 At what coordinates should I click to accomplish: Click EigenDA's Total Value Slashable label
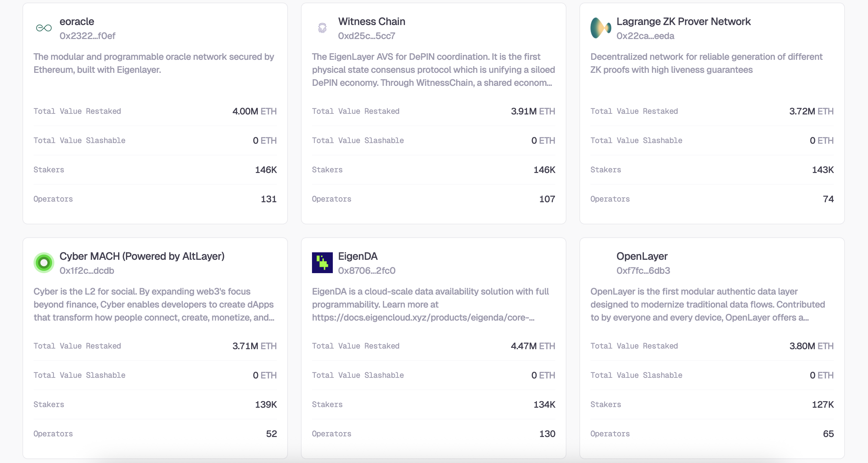358,376
